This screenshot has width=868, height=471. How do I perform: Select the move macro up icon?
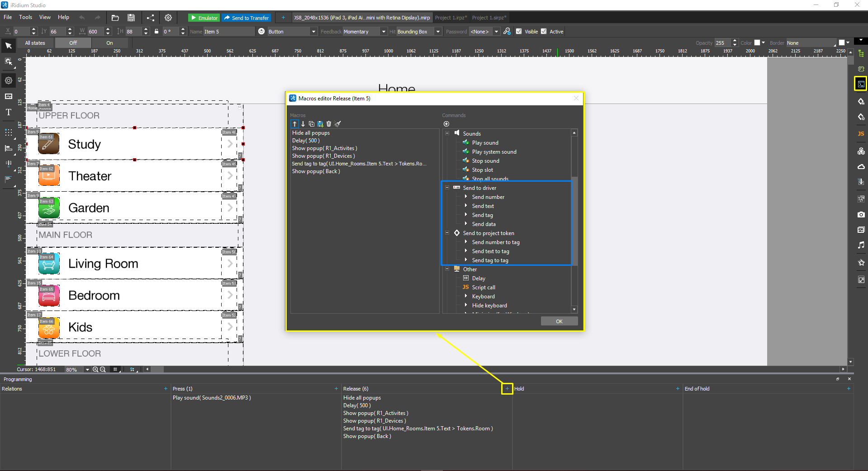pos(294,124)
